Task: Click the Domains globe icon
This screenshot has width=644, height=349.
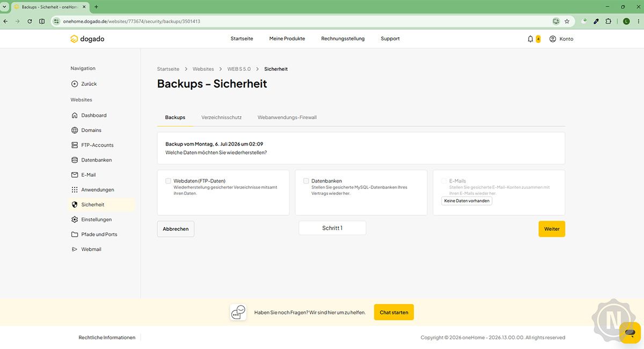Action: coord(75,130)
